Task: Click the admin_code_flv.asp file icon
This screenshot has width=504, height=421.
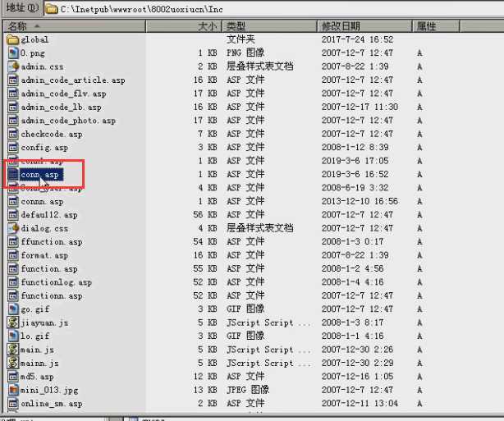Action: (x=13, y=94)
